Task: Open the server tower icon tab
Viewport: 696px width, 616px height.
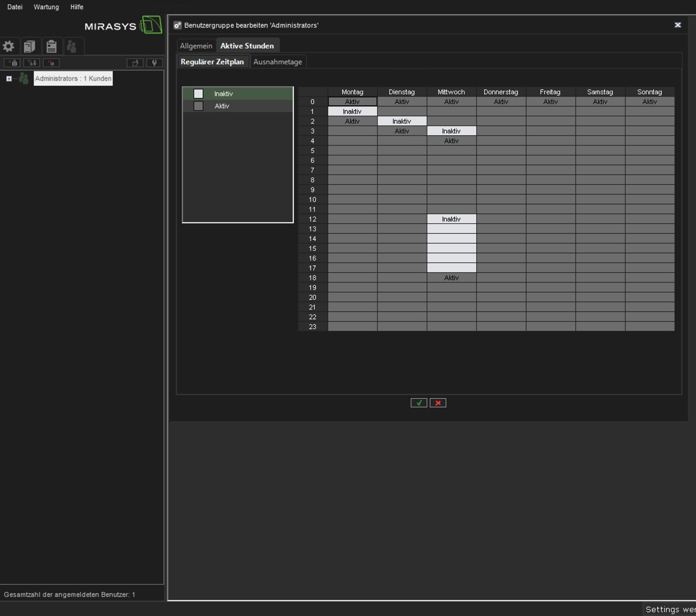Action: pyautogui.click(x=29, y=46)
